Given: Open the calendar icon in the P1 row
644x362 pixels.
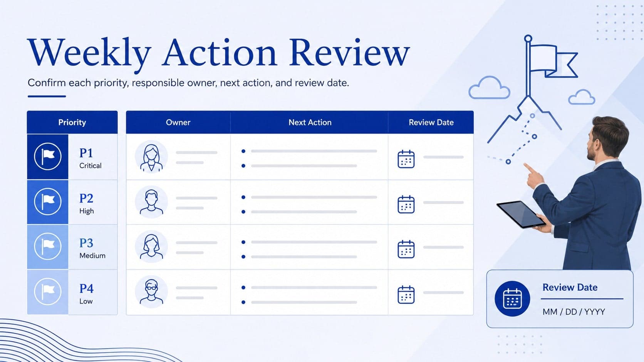Looking at the screenshot, I should (406, 159).
